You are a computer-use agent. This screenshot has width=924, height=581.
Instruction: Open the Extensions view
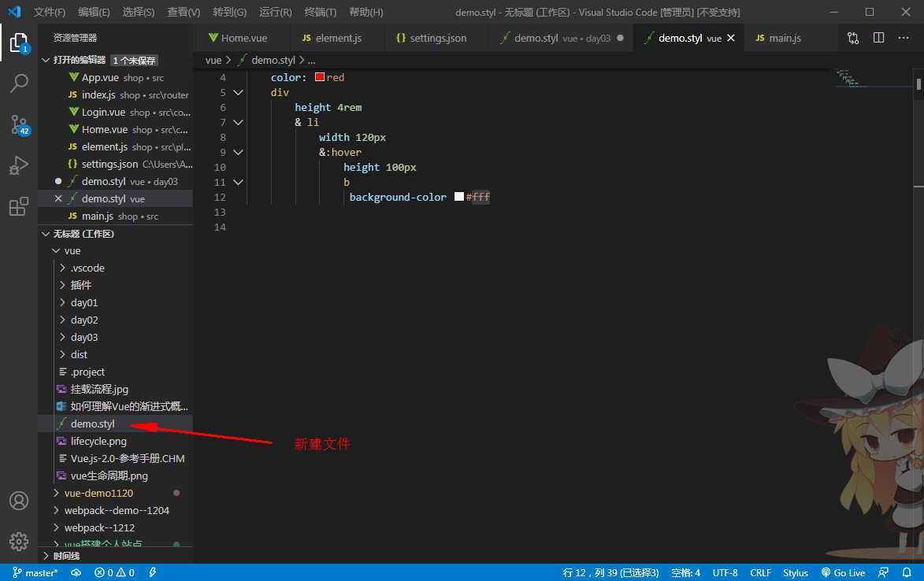click(19, 206)
